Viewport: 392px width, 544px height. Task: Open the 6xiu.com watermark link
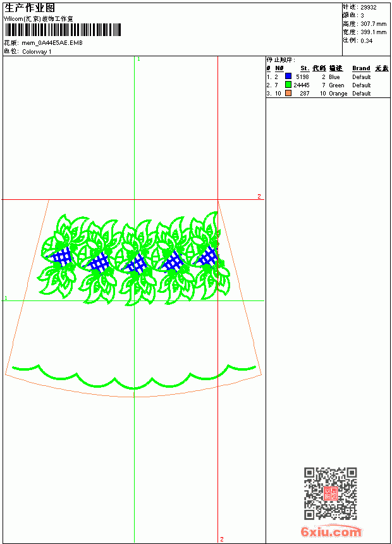pyautogui.click(x=331, y=531)
